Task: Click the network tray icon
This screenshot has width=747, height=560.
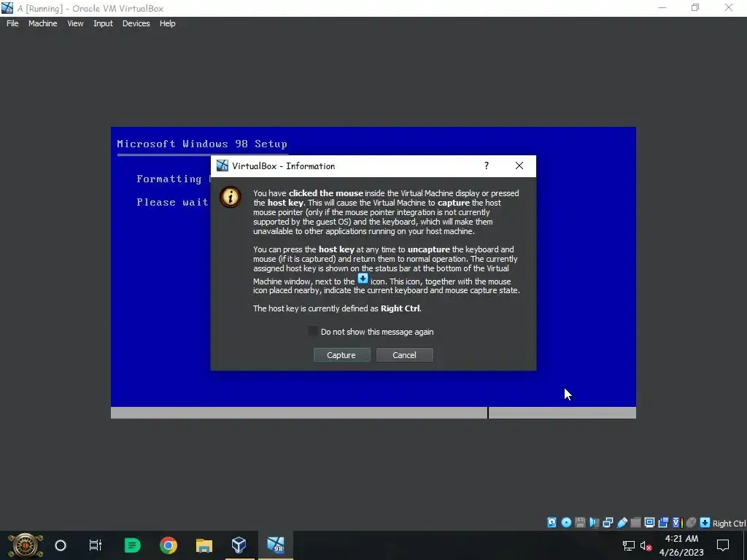Action: click(x=629, y=545)
